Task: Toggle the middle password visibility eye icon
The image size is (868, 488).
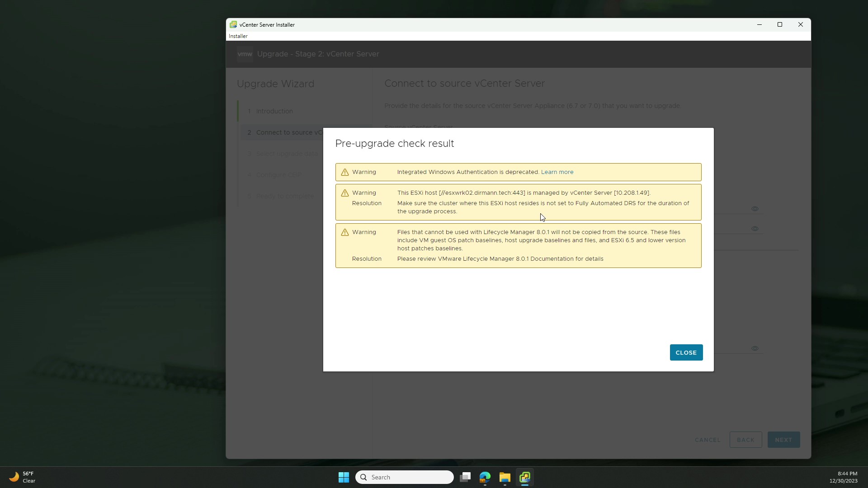Action: pos(755,229)
